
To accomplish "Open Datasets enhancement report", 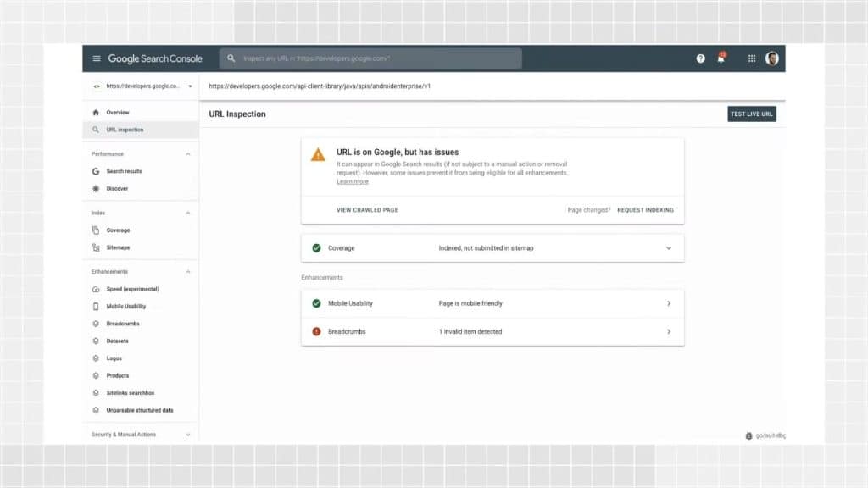I will pyautogui.click(x=117, y=341).
